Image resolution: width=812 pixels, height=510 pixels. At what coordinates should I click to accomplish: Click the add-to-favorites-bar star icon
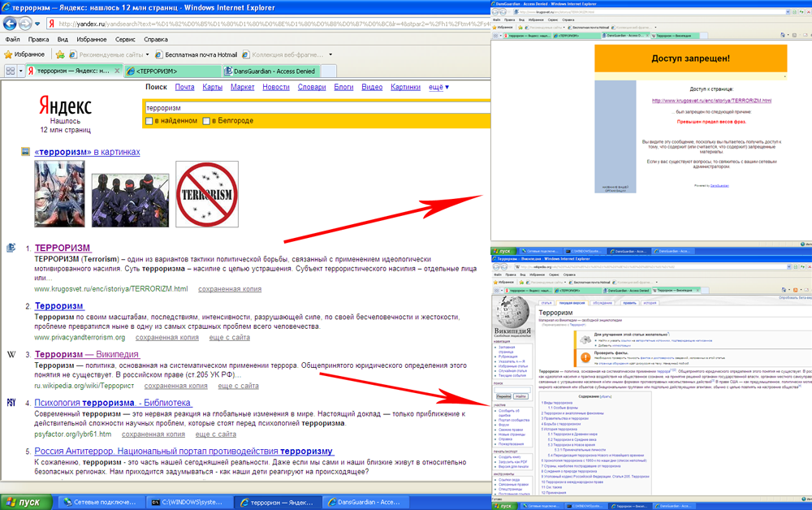pos(60,54)
